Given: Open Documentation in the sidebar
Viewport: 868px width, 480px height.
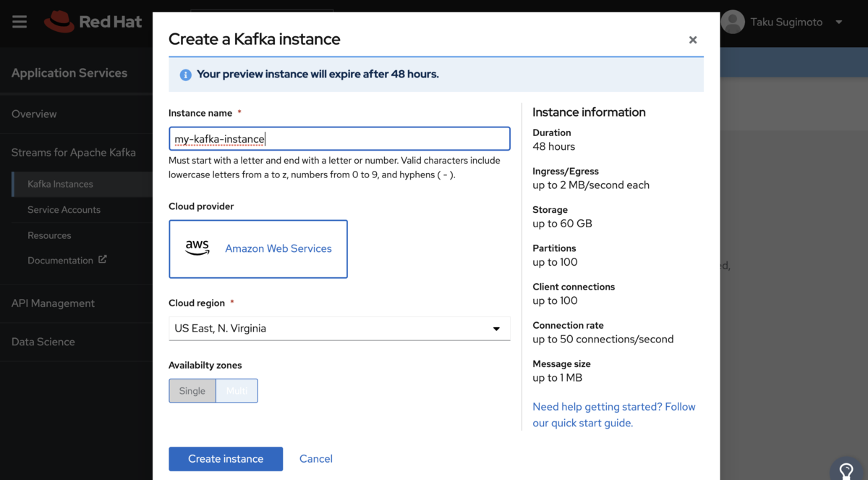Looking at the screenshot, I should tap(60, 261).
